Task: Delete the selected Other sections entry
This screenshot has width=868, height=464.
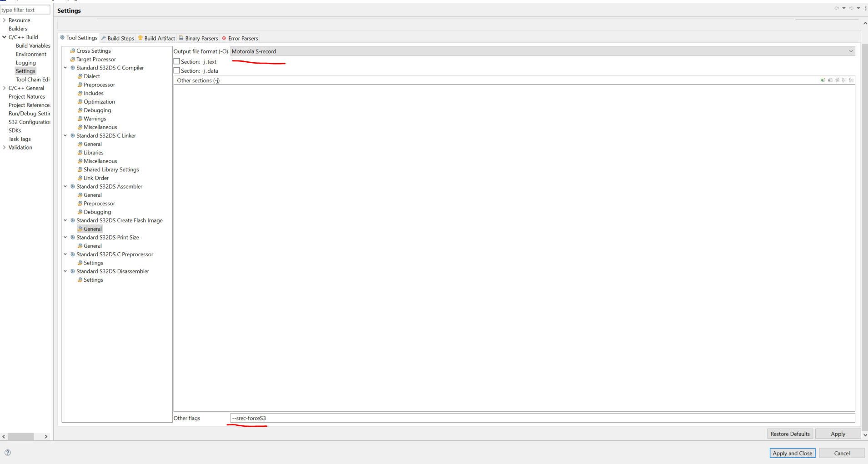Action: click(x=831, y=80)
